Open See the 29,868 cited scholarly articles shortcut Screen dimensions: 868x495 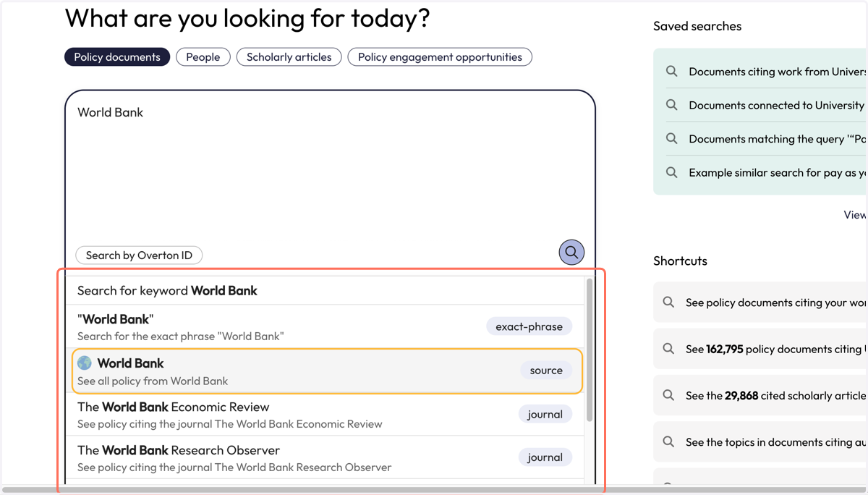(760, 395)
